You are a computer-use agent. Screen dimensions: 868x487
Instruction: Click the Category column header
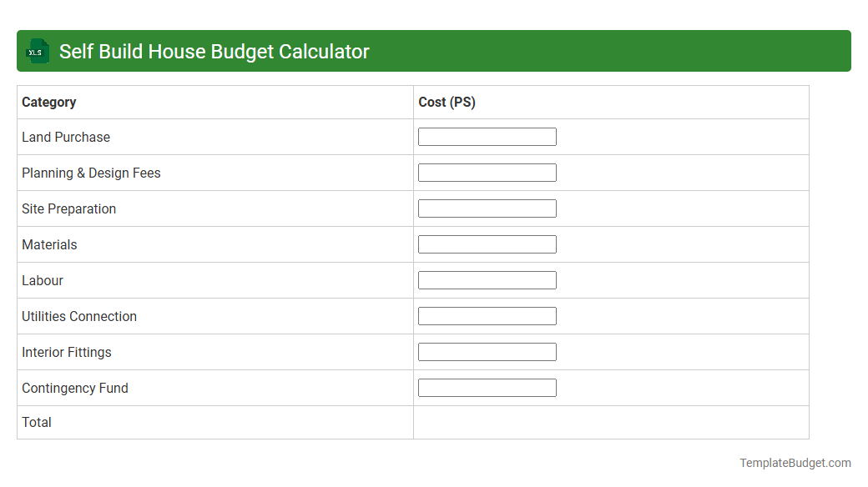[x=49, y=102]
